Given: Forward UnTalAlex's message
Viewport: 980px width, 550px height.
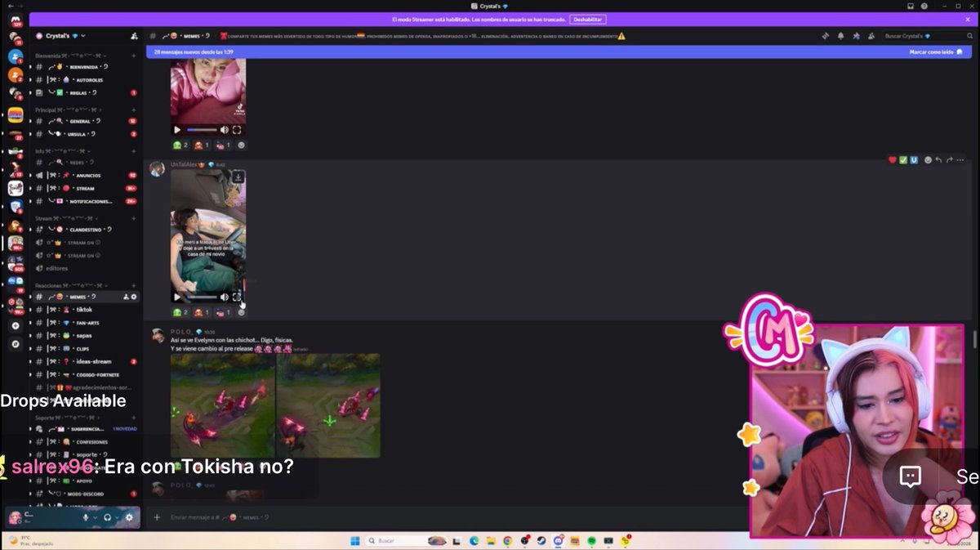Looking at the screenshot, I should [x=949, y=159].
